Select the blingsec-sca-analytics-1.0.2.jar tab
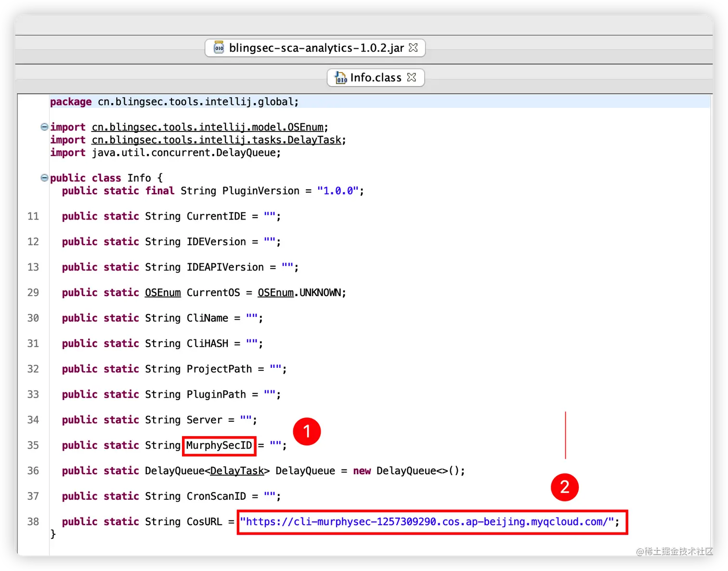Viewport: 728px width, 571px height. click(x=315, y=48)
